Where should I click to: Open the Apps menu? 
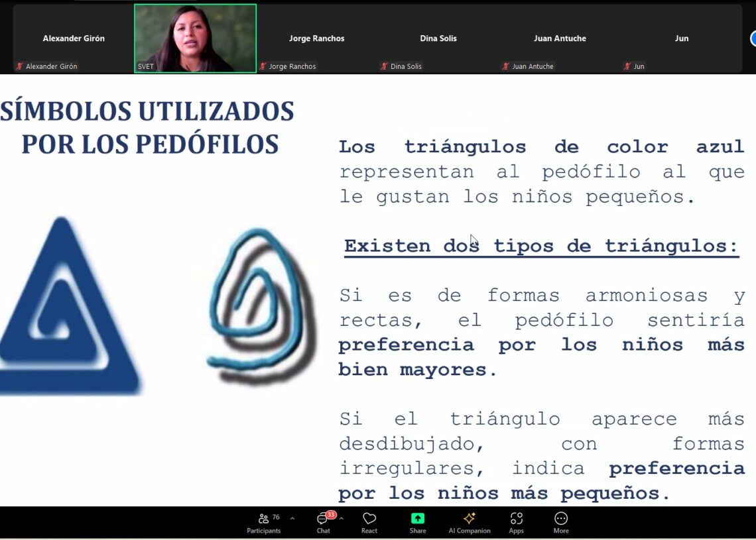pos(516,522)
